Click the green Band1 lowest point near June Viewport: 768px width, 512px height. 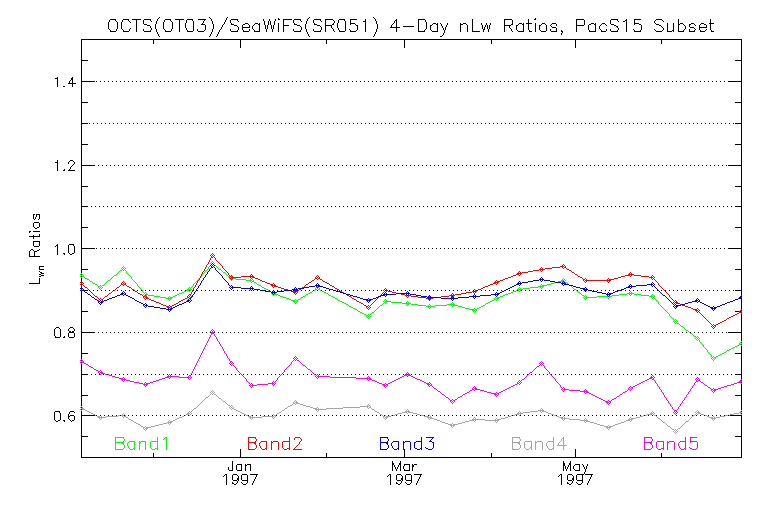714,358
